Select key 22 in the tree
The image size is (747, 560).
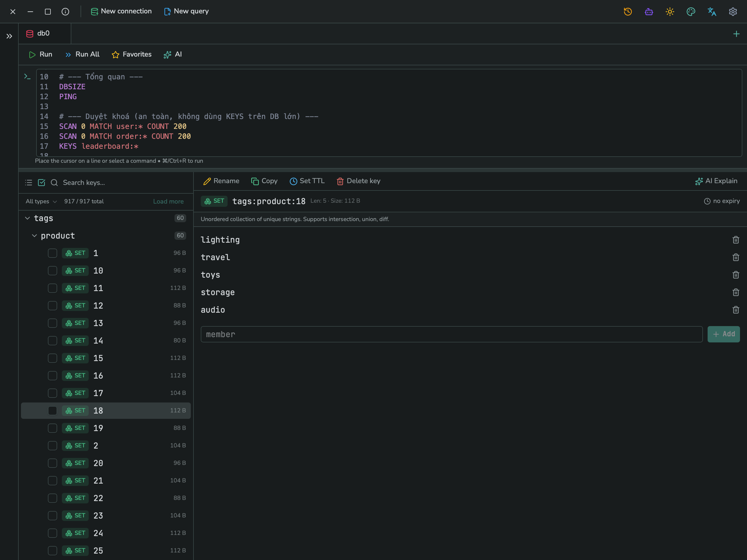[x=106, y=498]
